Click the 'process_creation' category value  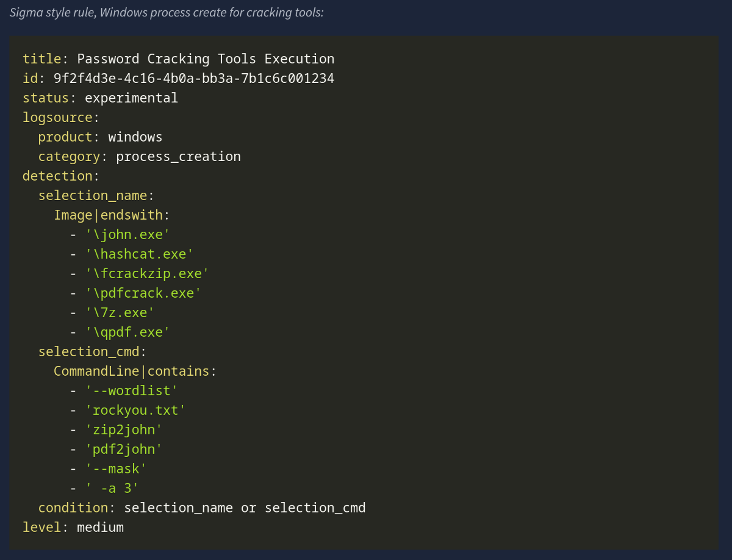pyautogui.click(x=178, y=157)
